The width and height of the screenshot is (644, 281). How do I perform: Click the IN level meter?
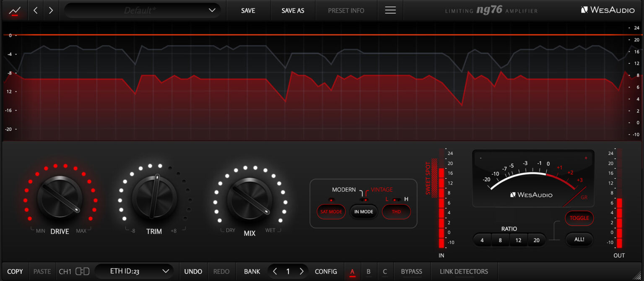coord(441,198)
